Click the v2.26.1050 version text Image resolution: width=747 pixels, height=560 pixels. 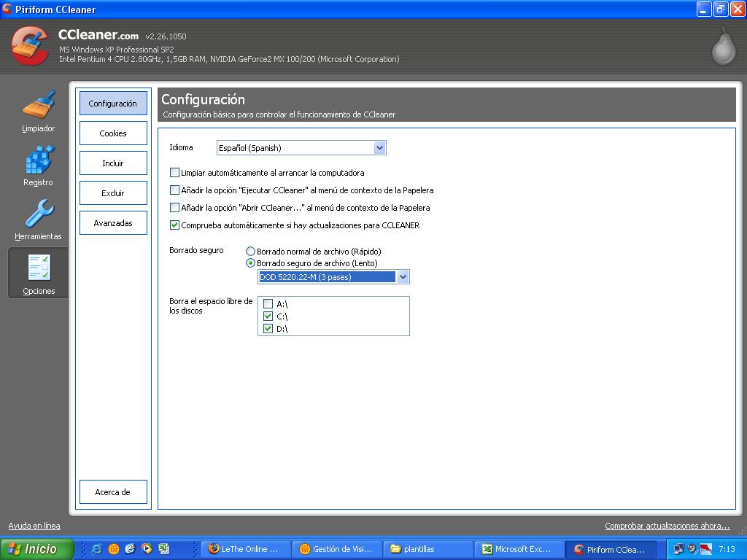166,36
